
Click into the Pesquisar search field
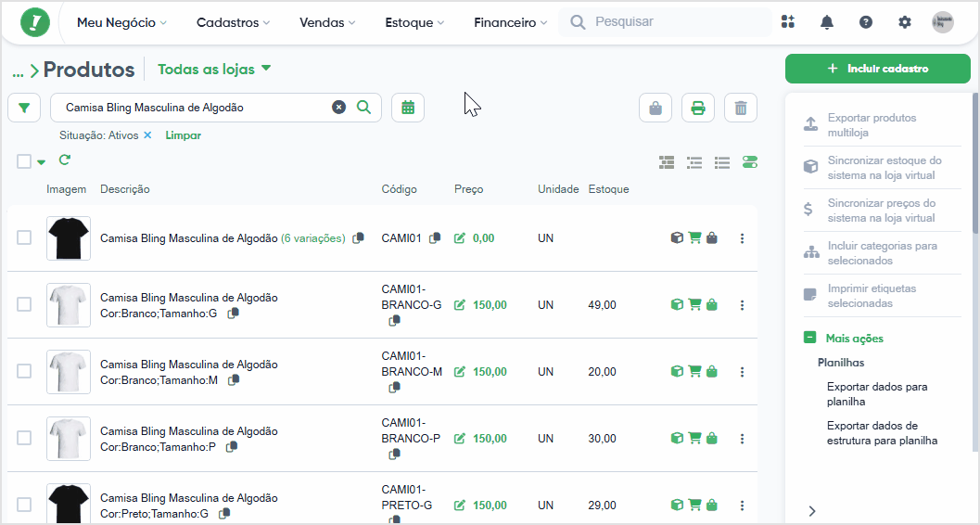pyautogui.click(x=666, y=22)
